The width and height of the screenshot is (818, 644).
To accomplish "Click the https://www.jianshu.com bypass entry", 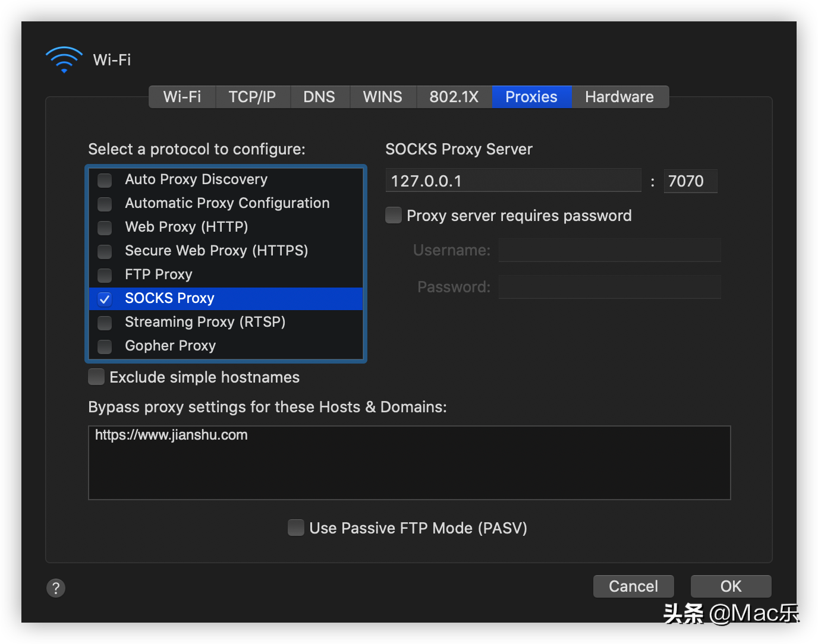I will 171,435.
